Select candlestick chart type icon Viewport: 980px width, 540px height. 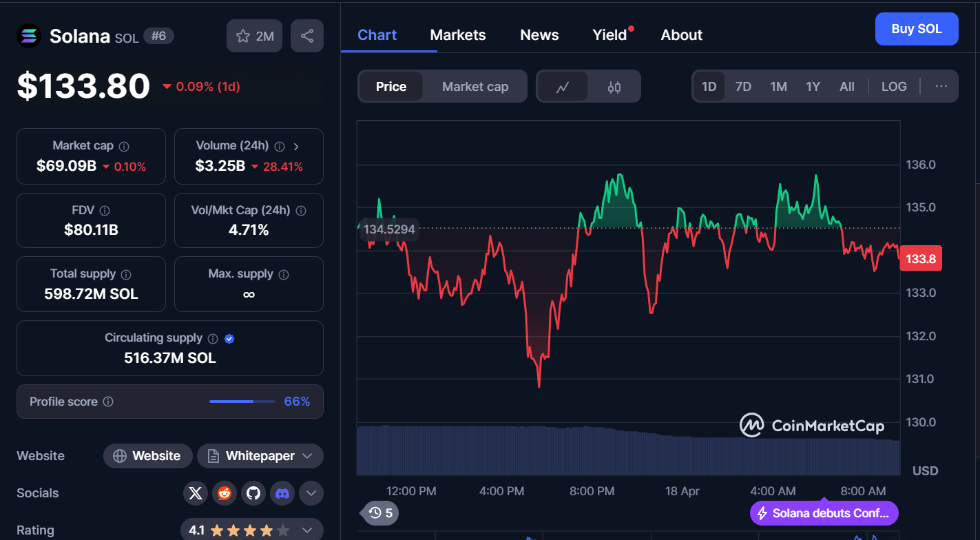614,87
